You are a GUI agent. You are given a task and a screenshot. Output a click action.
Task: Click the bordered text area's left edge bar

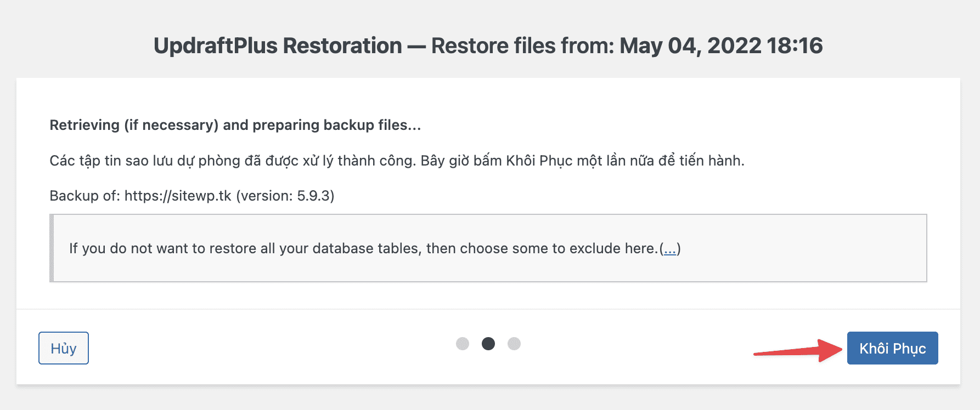click(x=52, y=248)
